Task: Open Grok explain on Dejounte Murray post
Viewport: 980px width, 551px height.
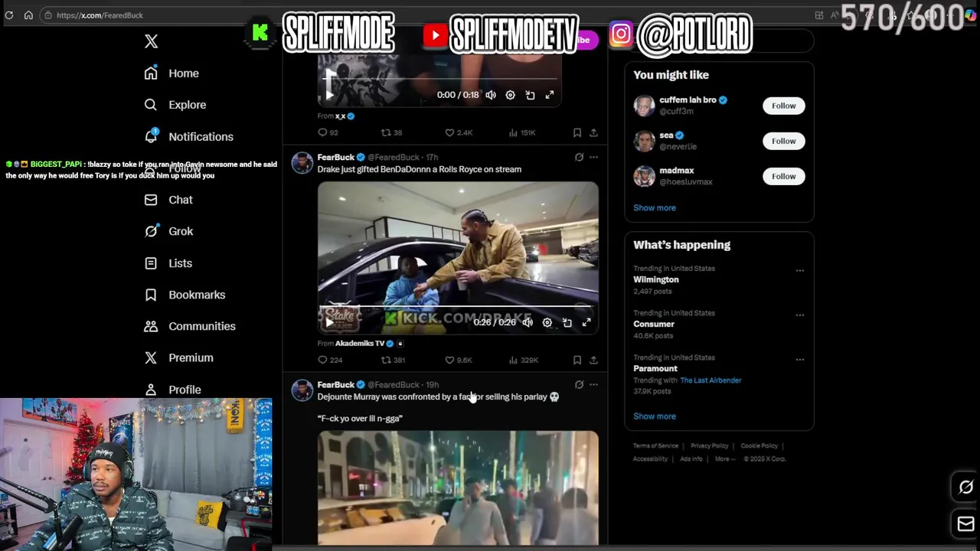Action: [x=579, y=385]
